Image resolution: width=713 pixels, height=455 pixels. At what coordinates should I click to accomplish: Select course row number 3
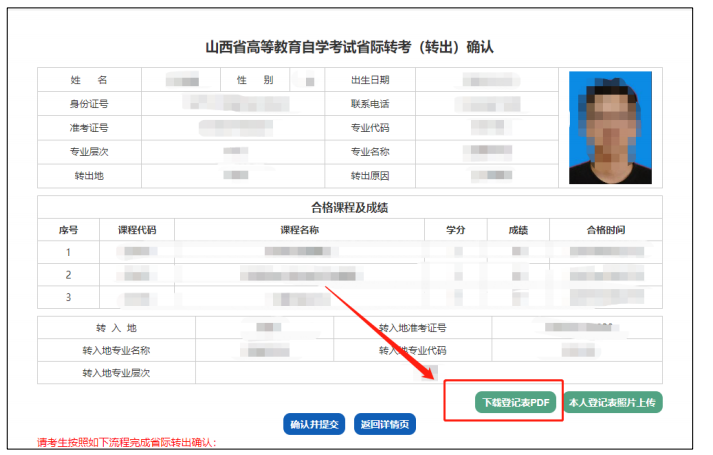pyautogui.click(x=350, y=297)
